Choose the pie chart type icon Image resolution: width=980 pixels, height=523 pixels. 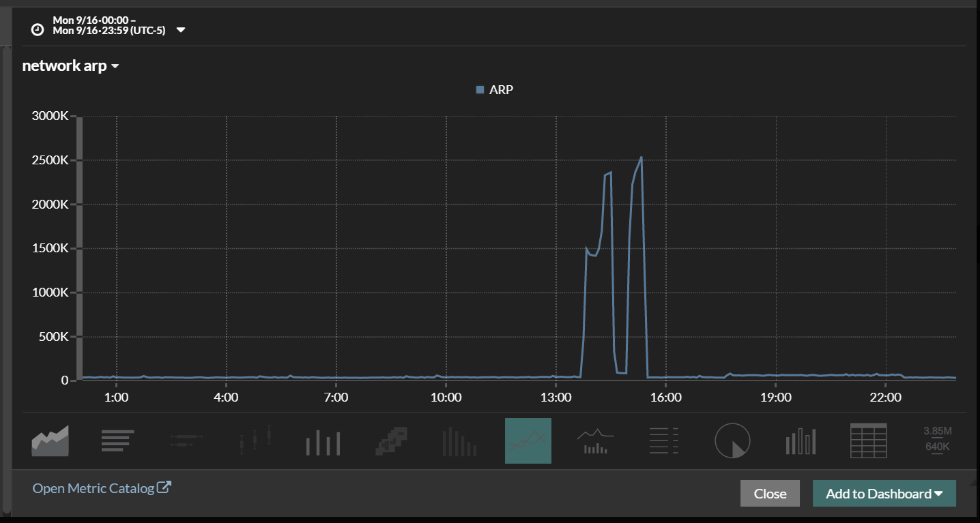[732, 441]
